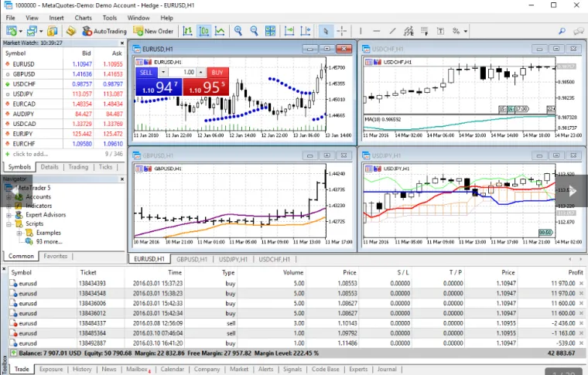Switch chart to line chart mode
This screenshot has width=588, height=375.
(220, 31)
